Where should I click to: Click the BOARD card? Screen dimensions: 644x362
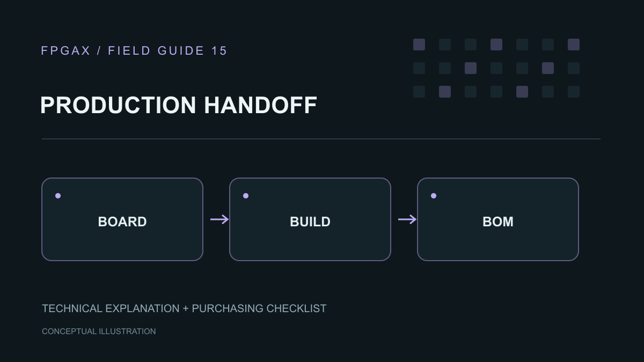click(122, 219)
